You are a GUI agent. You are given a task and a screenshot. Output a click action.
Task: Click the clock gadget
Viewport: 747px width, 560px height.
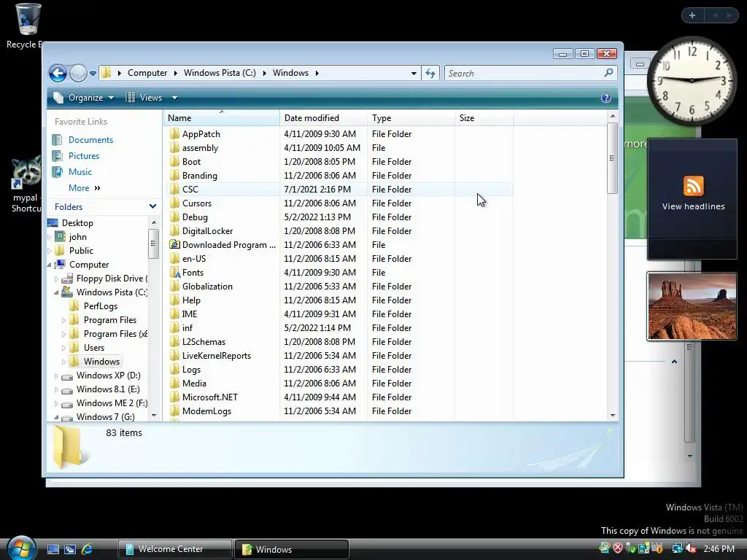click(x=692, y=80)
